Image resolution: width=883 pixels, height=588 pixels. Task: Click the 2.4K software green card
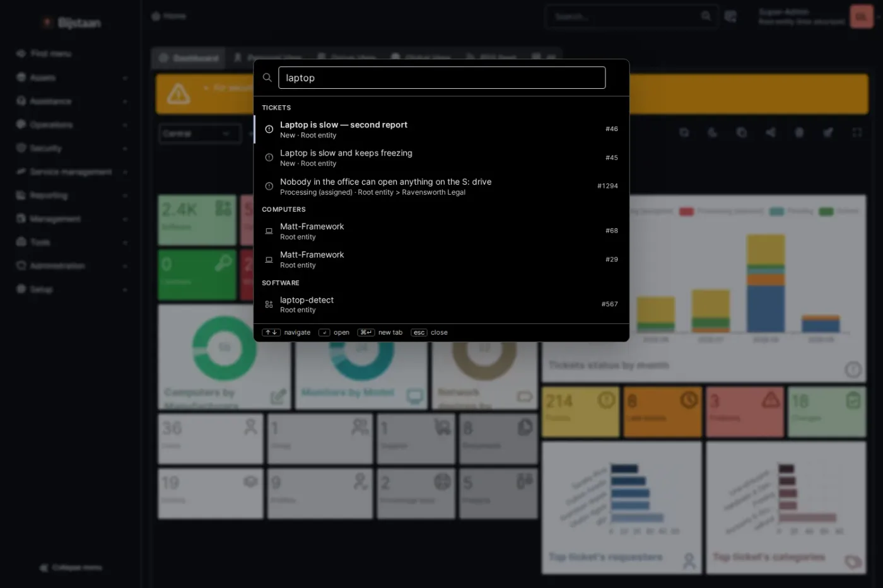[x=197, y=220]
